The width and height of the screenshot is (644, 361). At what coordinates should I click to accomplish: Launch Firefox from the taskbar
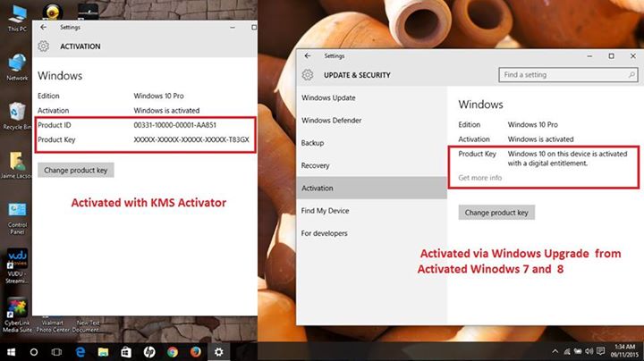pyautogui.click(x=196, y=352)
